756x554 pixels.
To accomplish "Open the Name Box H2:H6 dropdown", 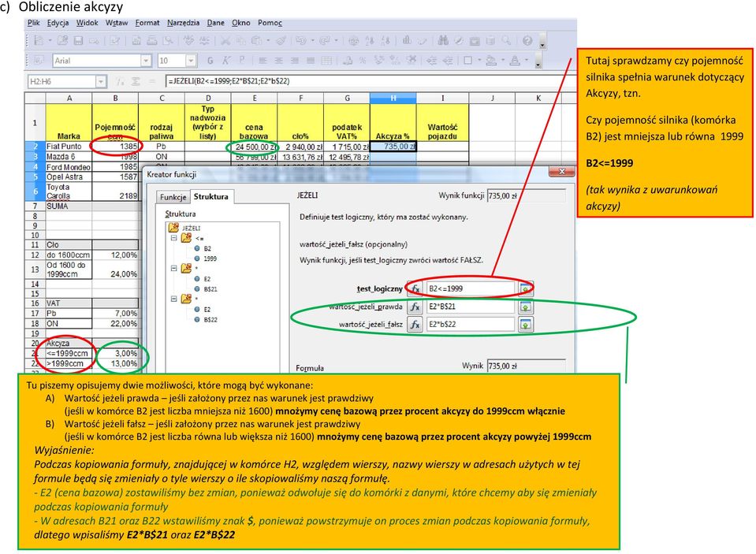I will pos(101,81).
